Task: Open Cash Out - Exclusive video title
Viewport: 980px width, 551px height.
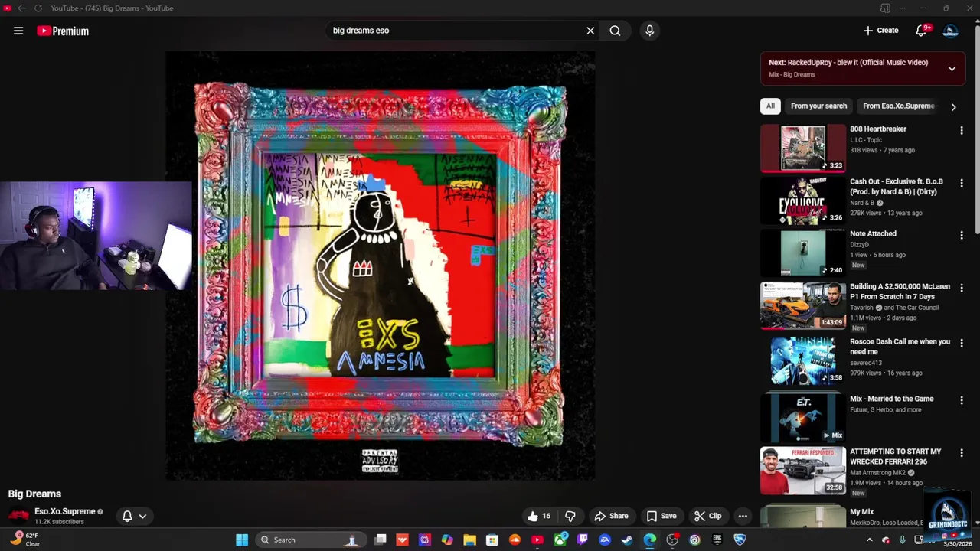Action: pyautogui.click(x=896, y=187)
